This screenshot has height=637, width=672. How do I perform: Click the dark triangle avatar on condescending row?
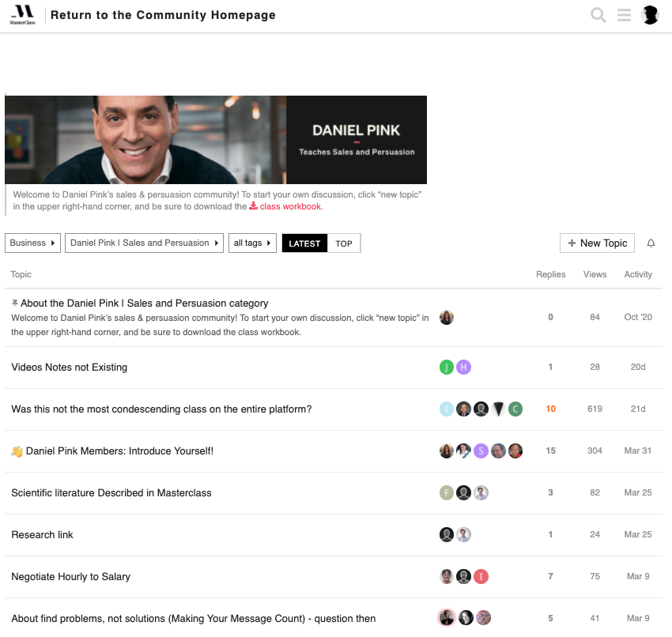point(498,409)
